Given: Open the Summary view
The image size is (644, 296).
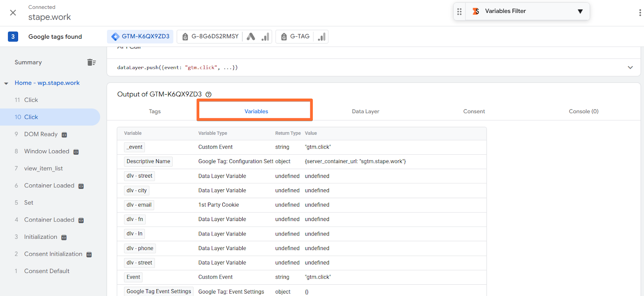Looking at the screenshot, I should (x=28, y=62).
